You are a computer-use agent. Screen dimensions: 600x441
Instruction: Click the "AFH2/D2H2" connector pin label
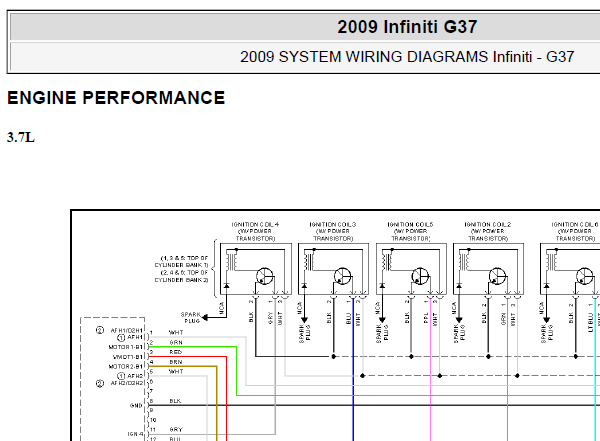127,383
